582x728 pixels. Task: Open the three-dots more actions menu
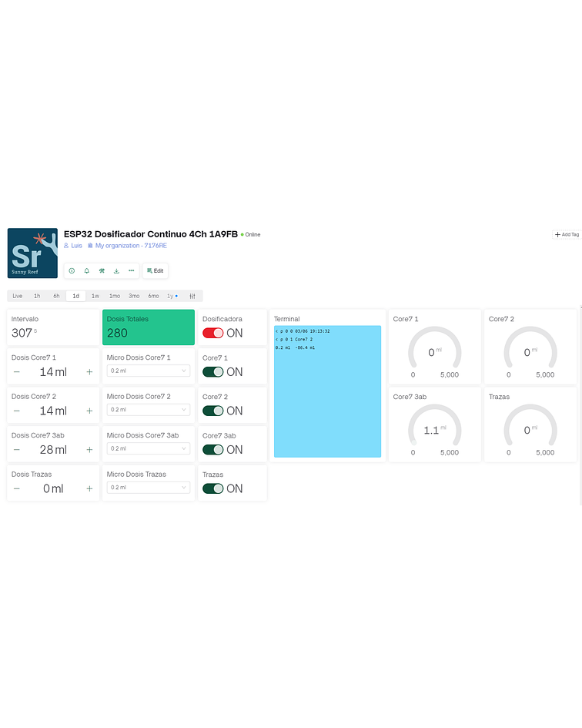click(x=131, y=271)
